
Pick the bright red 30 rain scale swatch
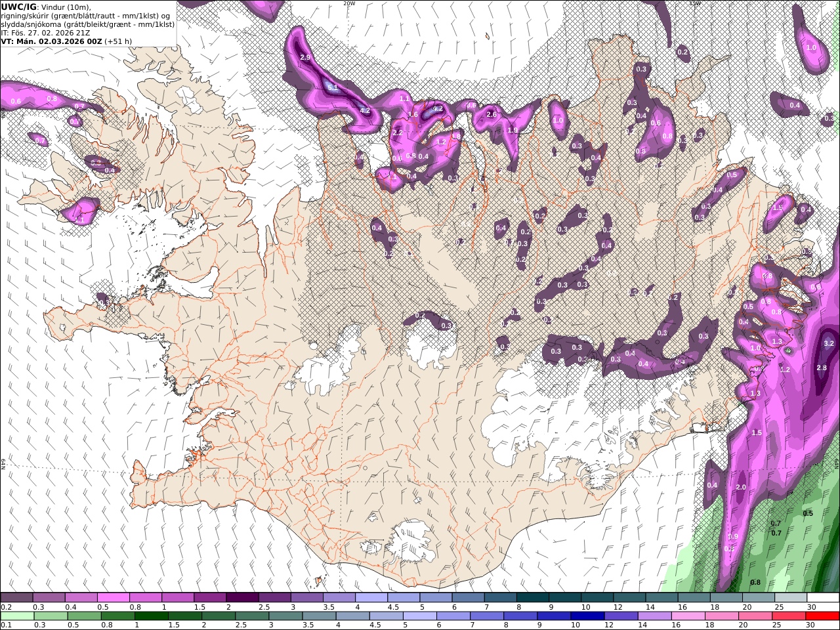[x=821, y=616]
